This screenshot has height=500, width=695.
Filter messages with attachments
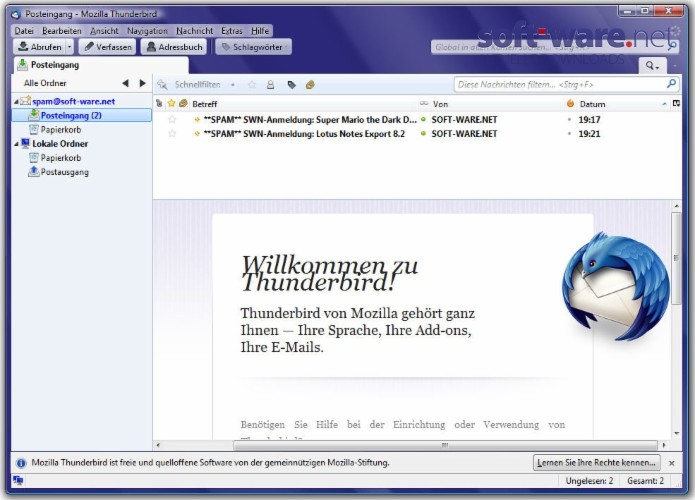tap(310, 84)
